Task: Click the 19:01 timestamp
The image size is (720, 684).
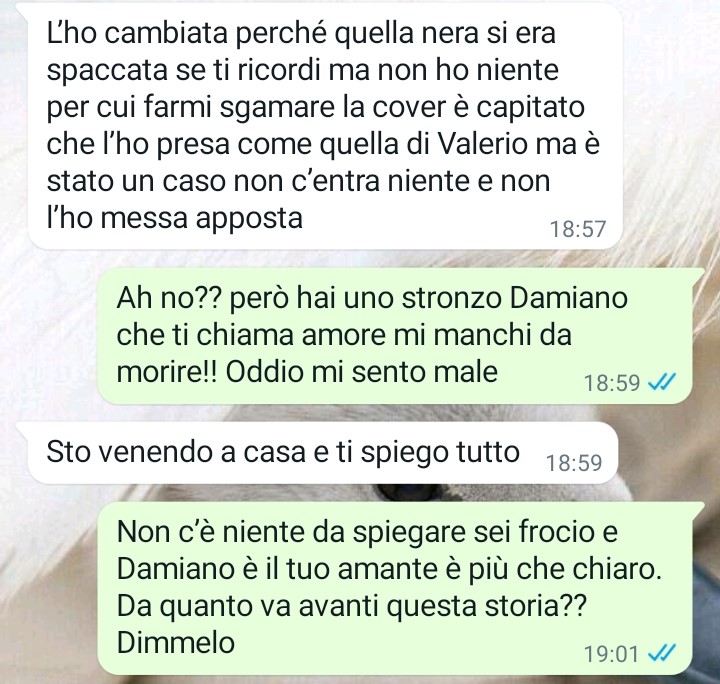Action: point(611,654)
